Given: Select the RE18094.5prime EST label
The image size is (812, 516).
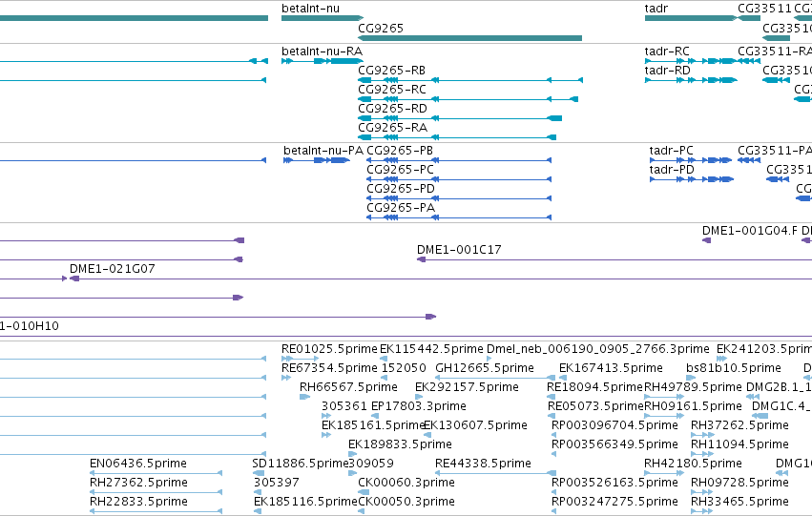Looking at the screenshot, I should point(594,387).
